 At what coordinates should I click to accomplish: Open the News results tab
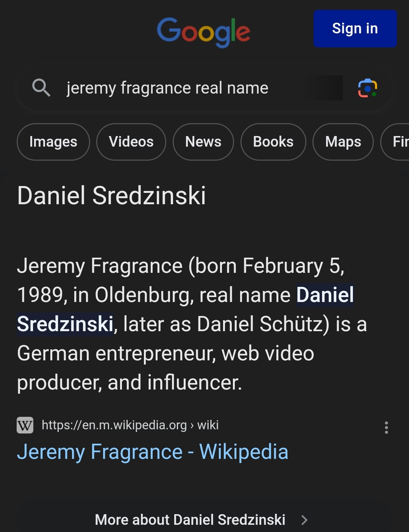(x=203, y=142)
